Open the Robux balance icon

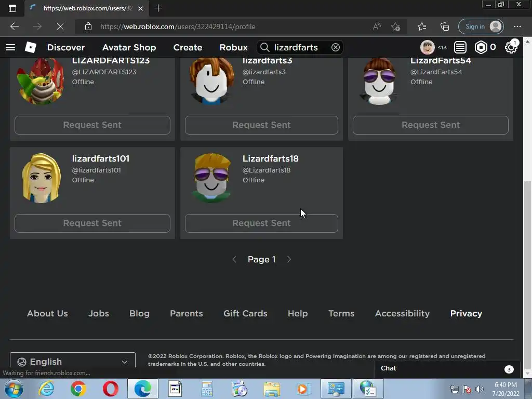[481, 47]
